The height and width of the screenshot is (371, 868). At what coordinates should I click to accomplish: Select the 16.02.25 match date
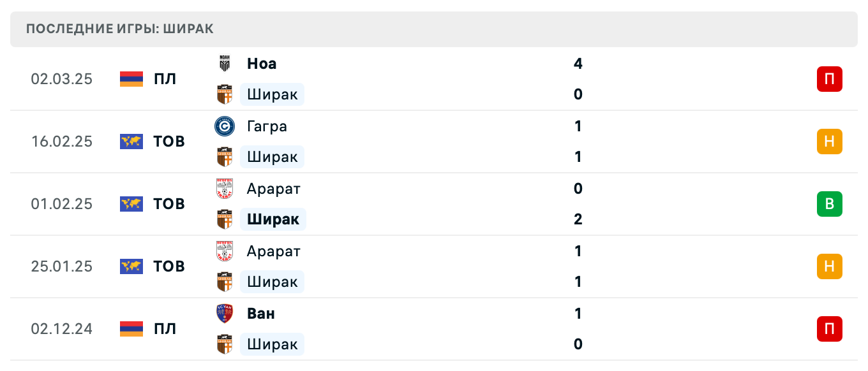pos(62,142)
